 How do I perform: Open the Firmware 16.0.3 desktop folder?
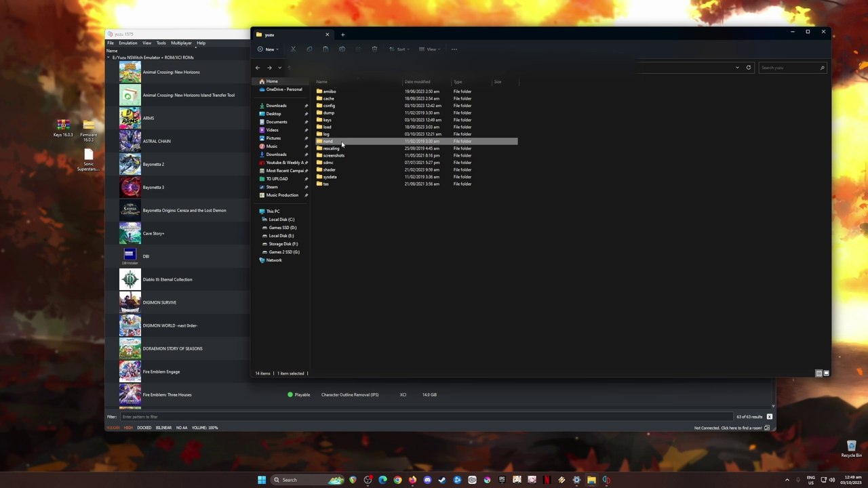(x=89, y=129)
